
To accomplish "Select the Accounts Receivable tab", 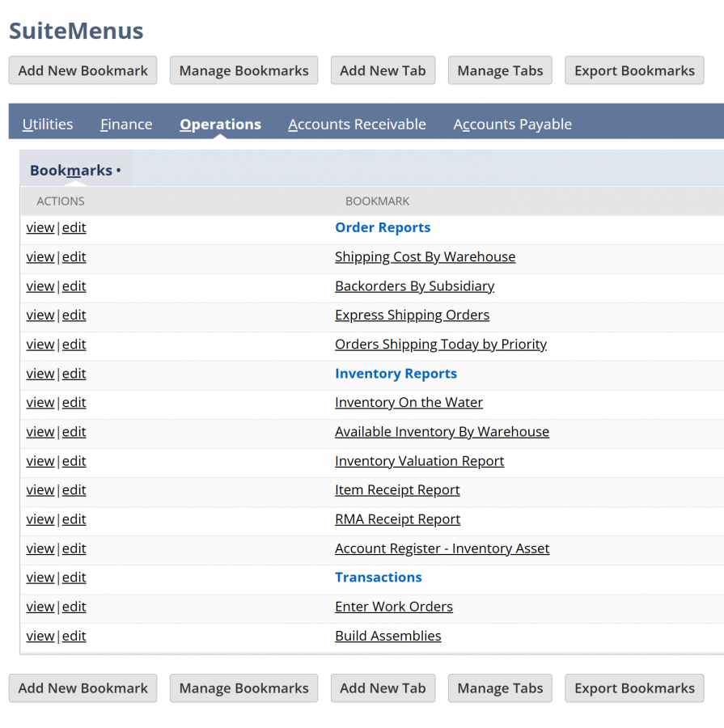I will pyautogui.click(x=357, y=124).
